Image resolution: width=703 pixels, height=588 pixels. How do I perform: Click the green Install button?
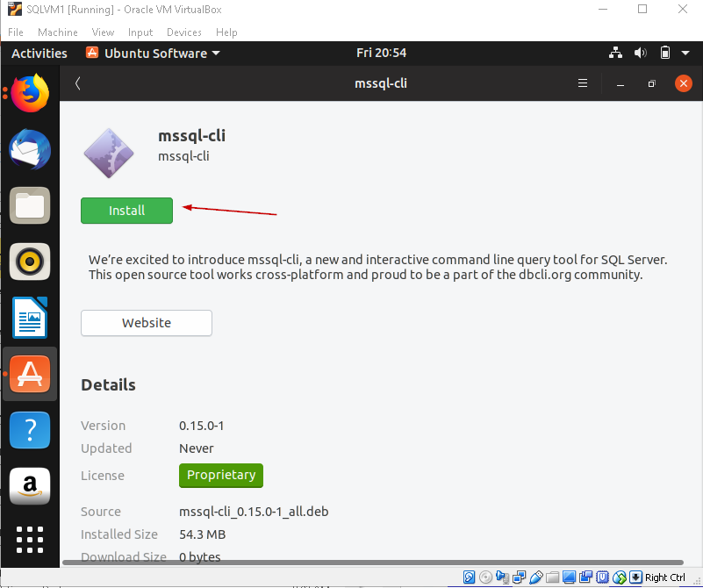point(127,211)
